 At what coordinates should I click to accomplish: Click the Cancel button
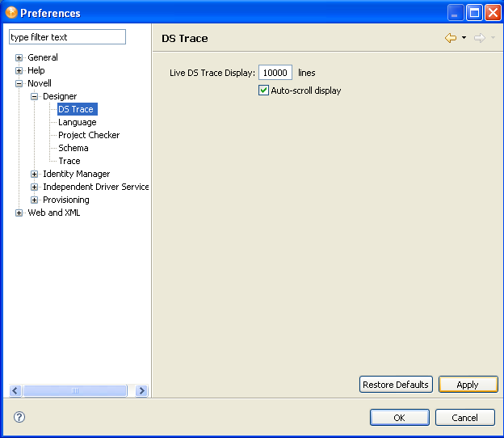(464, 418)
